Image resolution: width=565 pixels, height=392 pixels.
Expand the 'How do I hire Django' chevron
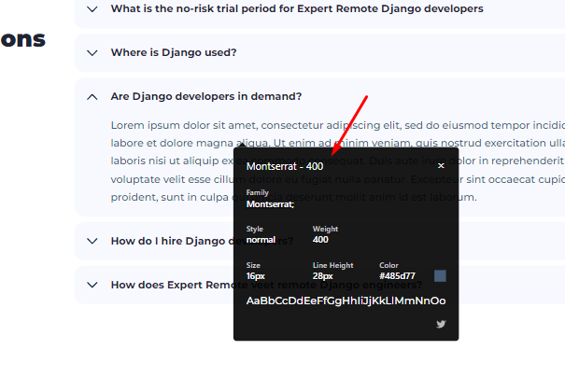click(92, 241)
